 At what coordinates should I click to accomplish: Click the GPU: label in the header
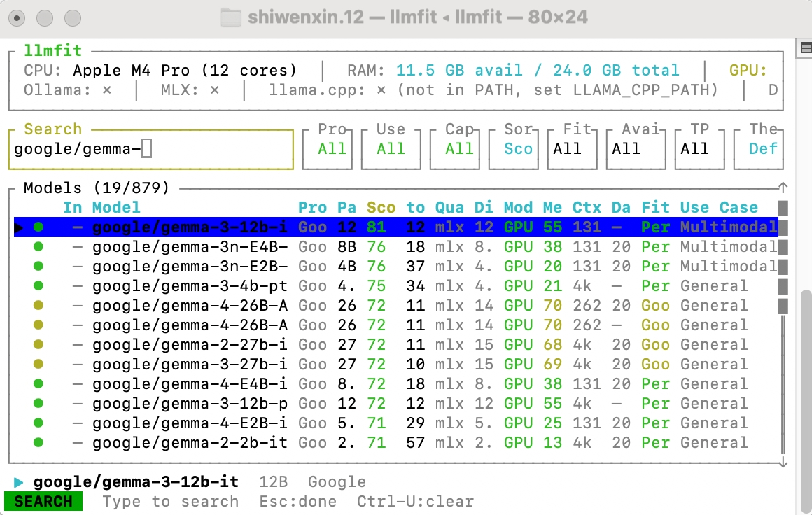[x=748, y=71]
